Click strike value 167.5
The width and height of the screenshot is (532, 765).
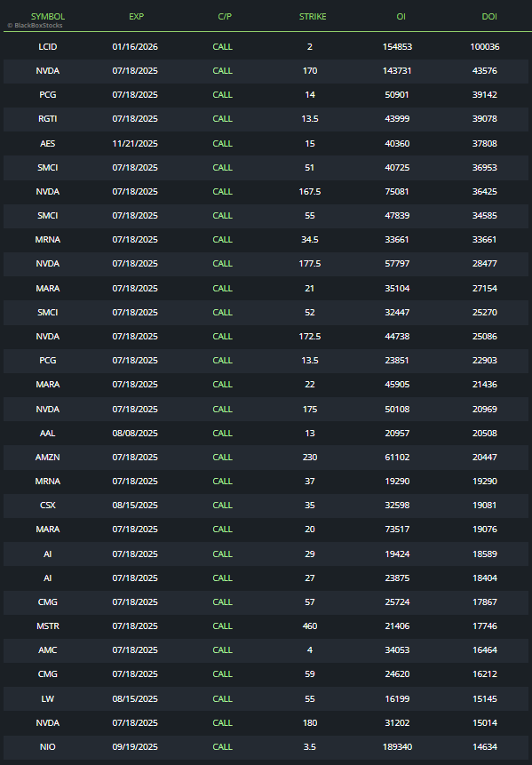(x=310, y=191)
